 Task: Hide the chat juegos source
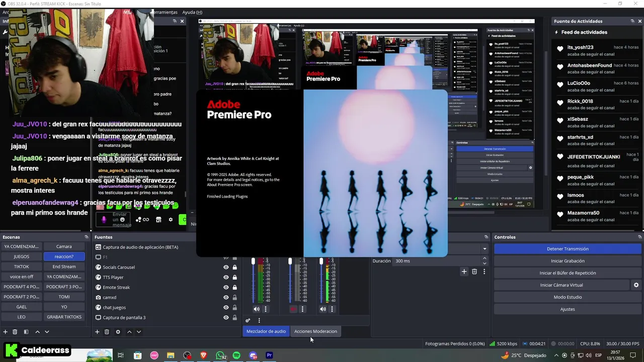point(226,308)
